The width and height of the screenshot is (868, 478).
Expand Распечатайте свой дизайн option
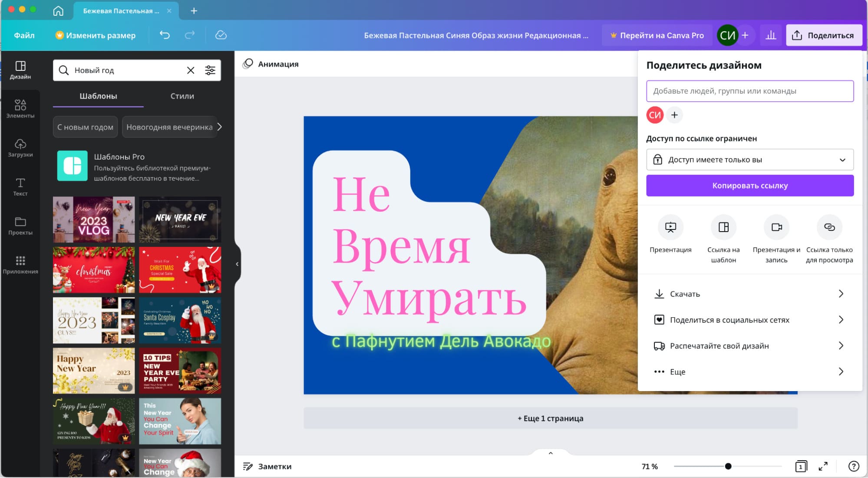coord(750,346)
